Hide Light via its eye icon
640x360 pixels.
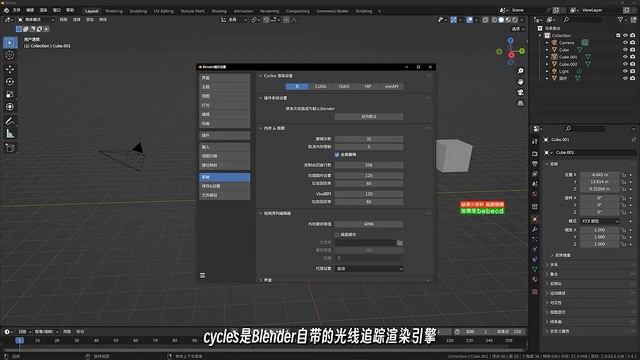(625, 71)
